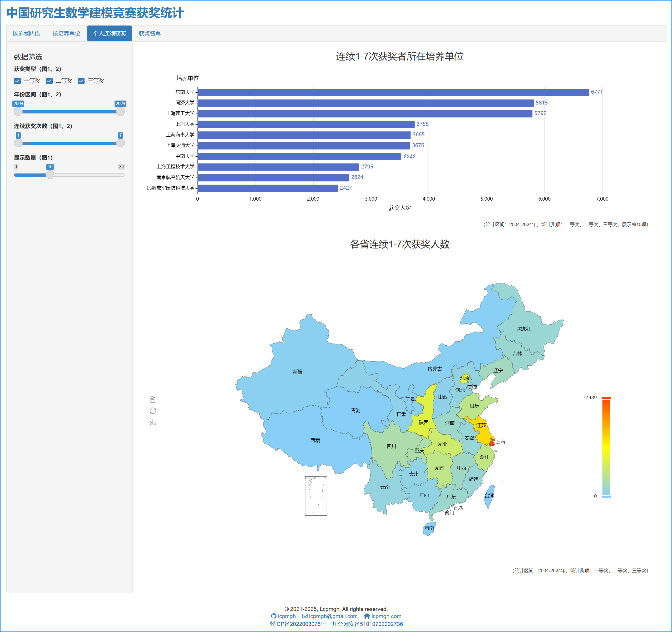672x632 pixels.
Task: Click the 新疆 region on the map
Action: pyautogui.click(x=298, y=371)
